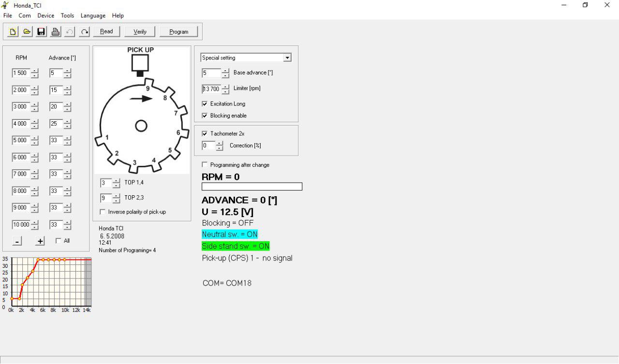Click the Base advance stepper arrows
Image resolution: width=619 pixels, height=364 pixels.
click(x=225, y=73)
